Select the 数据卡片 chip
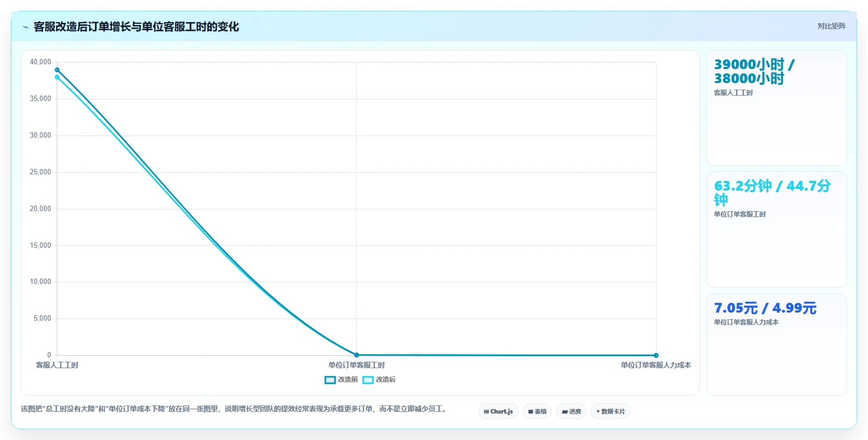The height and width of the screenshot is (440, 868). [x=611, y=411]
